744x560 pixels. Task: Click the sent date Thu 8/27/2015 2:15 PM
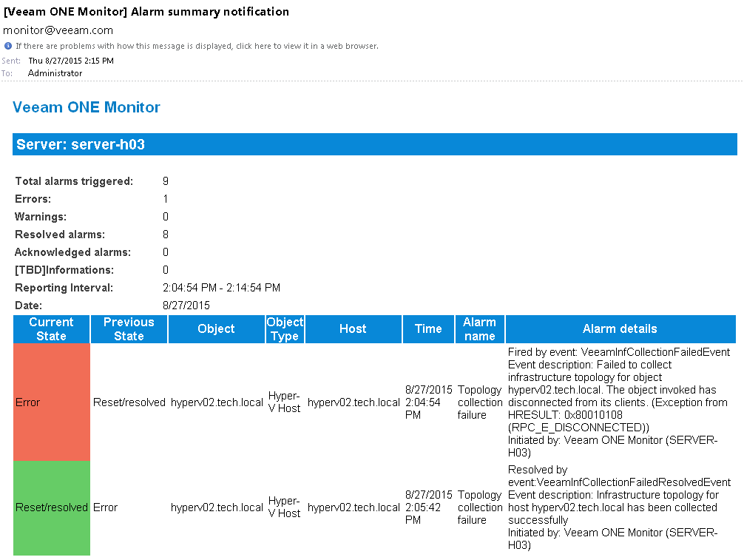tap(71, 61)
